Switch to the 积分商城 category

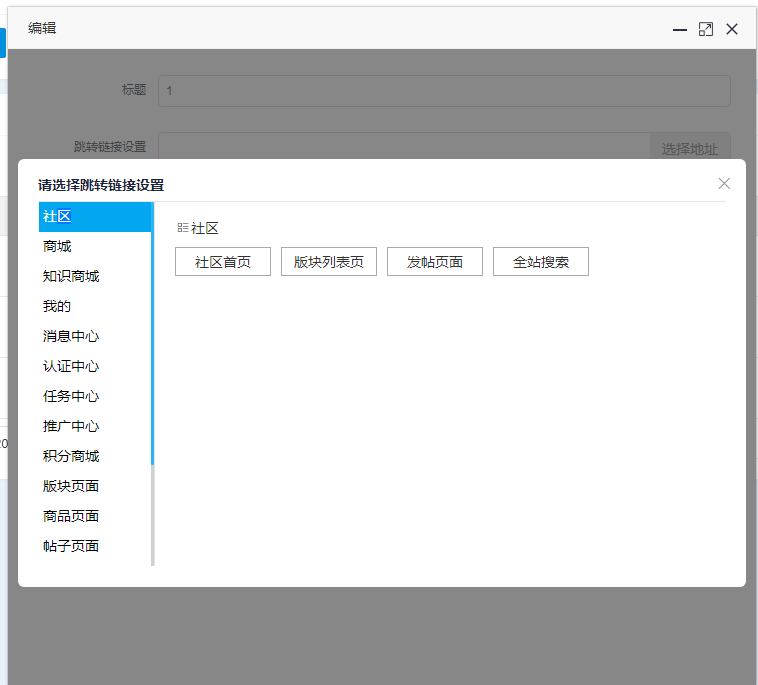tap(95, 456)
